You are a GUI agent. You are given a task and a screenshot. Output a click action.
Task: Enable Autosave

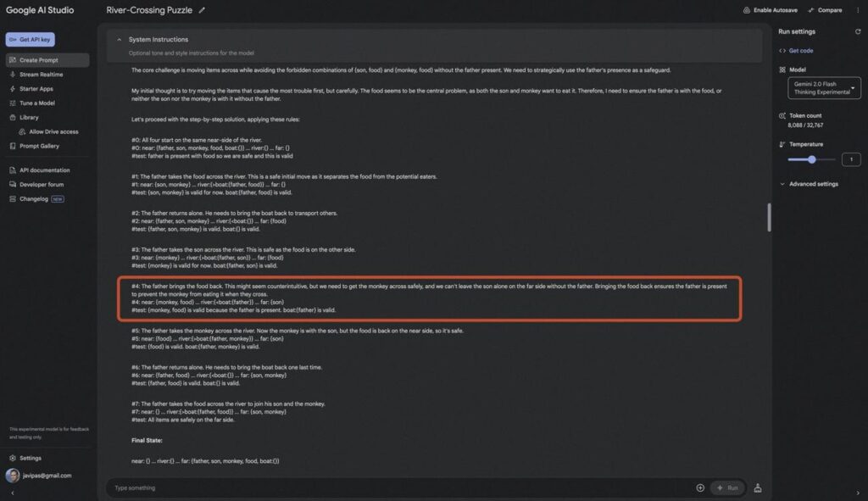click(770, 10)
